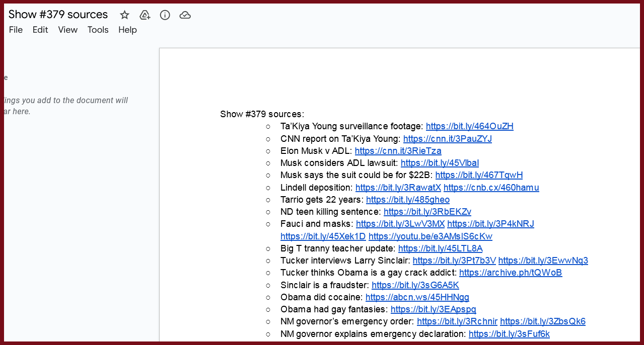Open the abcn.ws/45HHNgg link

tap(417, 297)
